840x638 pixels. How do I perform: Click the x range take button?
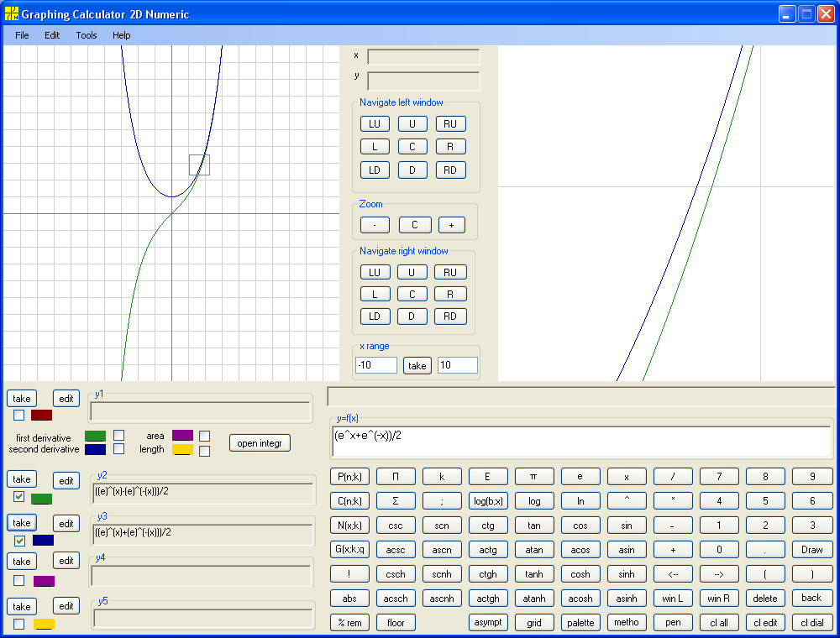pyautogui.click(x=417, y=365)
